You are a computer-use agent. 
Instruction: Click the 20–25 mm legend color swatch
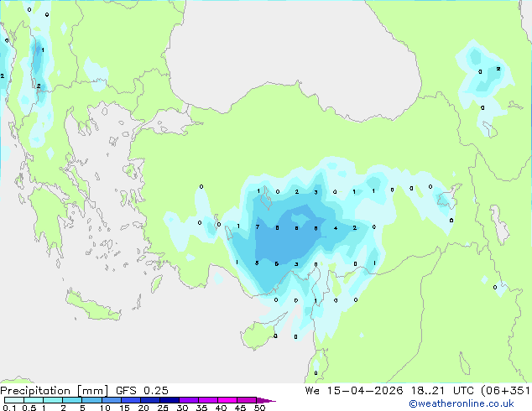149,400
